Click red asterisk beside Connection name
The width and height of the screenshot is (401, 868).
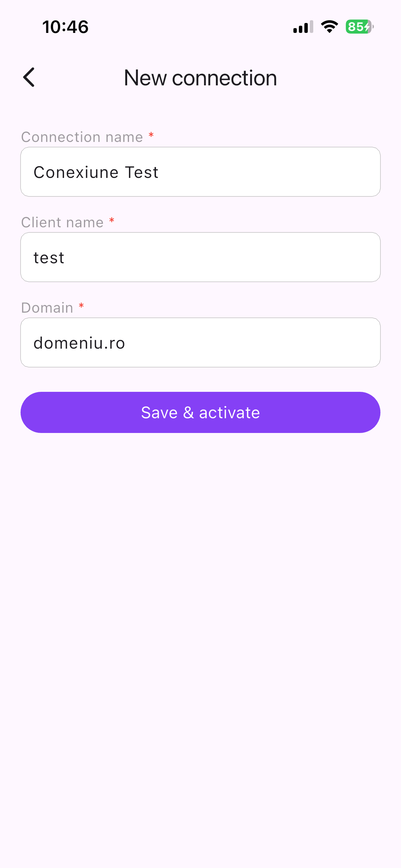[x=151, y=135]
